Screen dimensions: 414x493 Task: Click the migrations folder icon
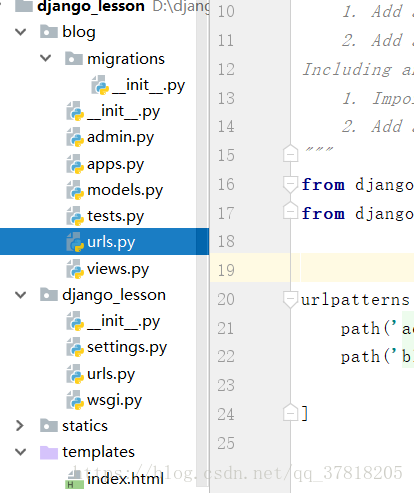[74, 58]
